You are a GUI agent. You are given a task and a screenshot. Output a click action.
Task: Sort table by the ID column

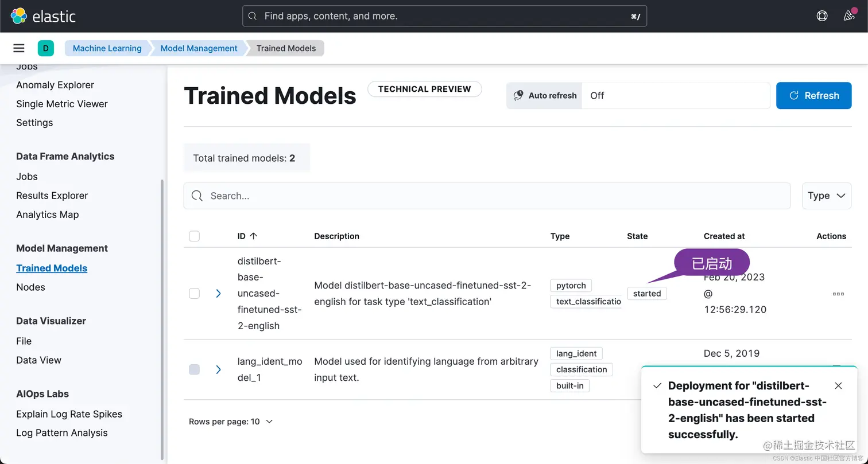(247, 236)
